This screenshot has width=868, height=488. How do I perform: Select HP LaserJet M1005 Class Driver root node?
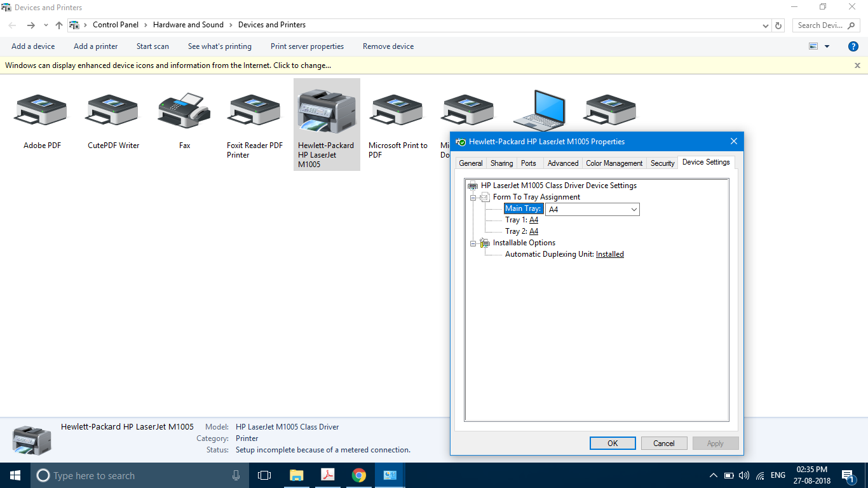coord(559,186)
